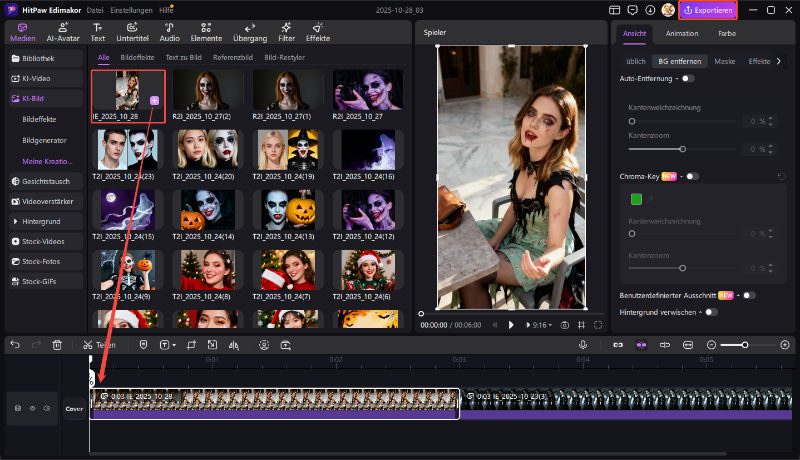Viewport: 800px width, 460px height.
Task: Click the Teilen split scissors icon
Action: (x=88, y=344)
